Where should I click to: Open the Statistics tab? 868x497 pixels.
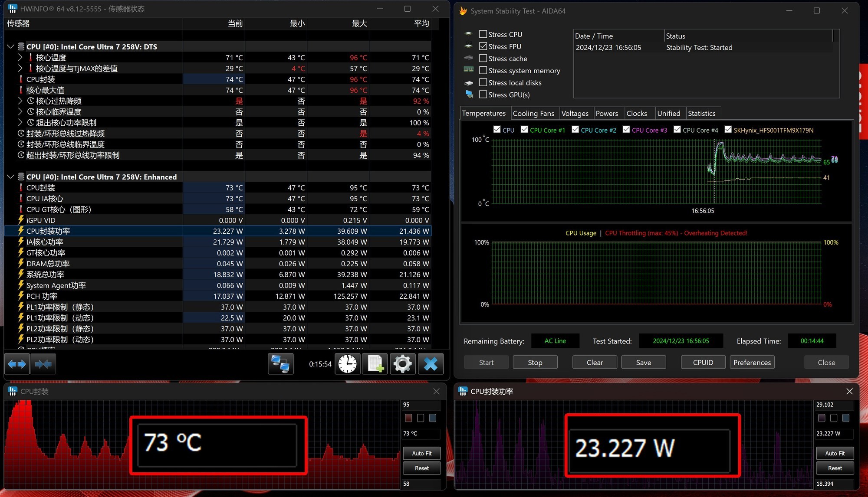(701, 113)
